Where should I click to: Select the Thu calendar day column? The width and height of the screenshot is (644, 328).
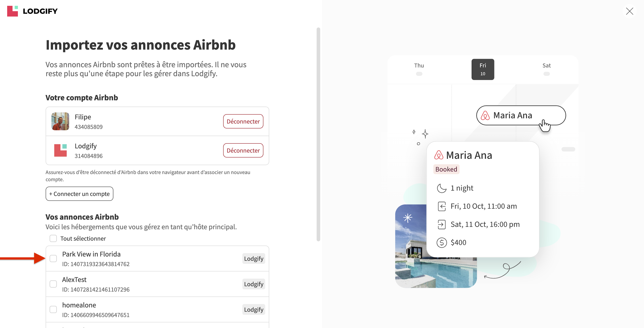click(419, 69)
